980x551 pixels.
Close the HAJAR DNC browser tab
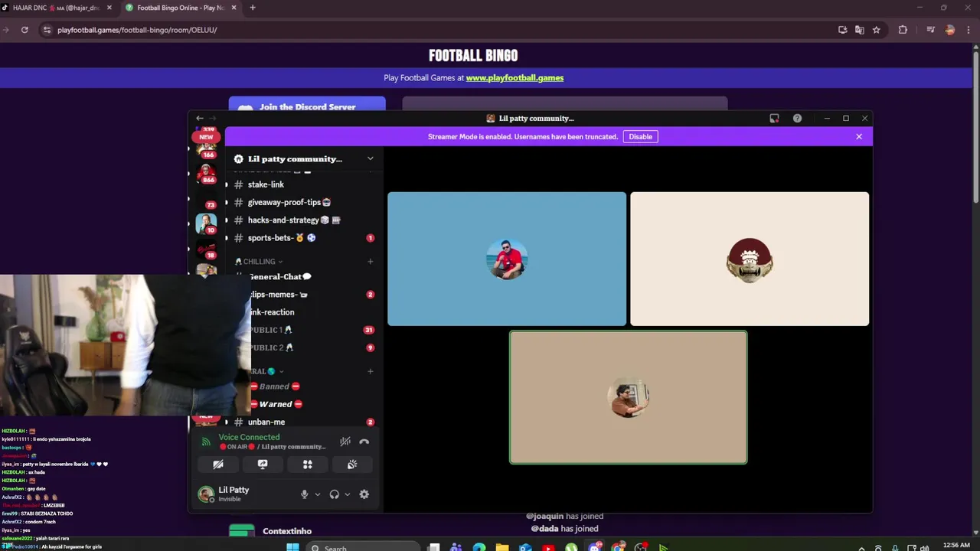(x=109, y=8)
